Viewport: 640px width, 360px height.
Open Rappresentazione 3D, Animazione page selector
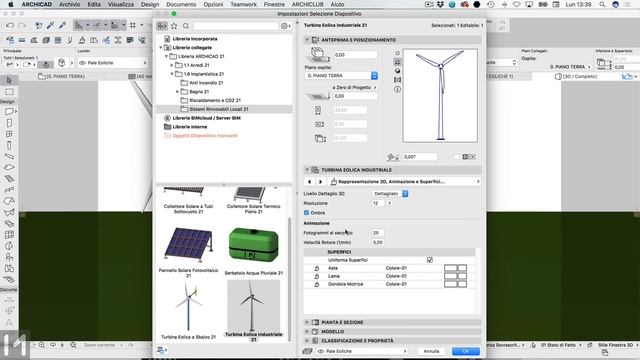coord(405,182)
